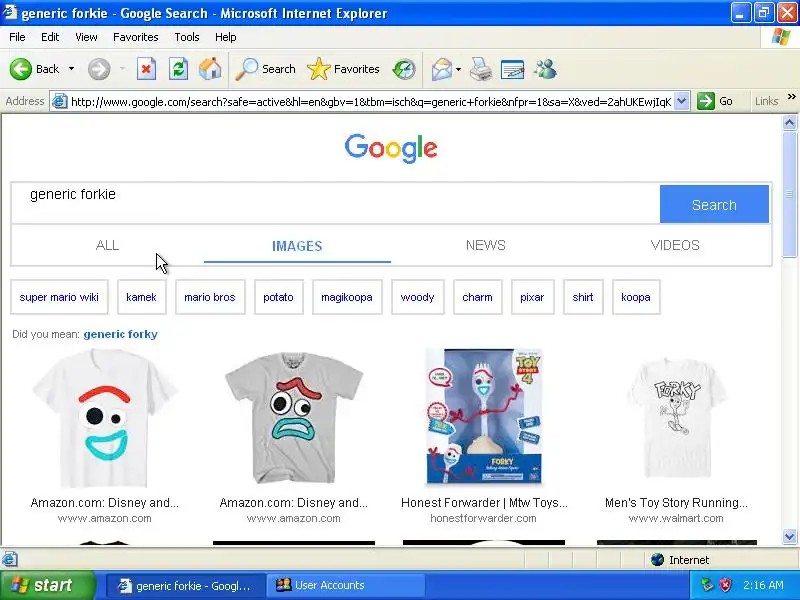Screen dimensions: 800x600
Task: Open the Messenger people icon
Action: tap(545, 69)
